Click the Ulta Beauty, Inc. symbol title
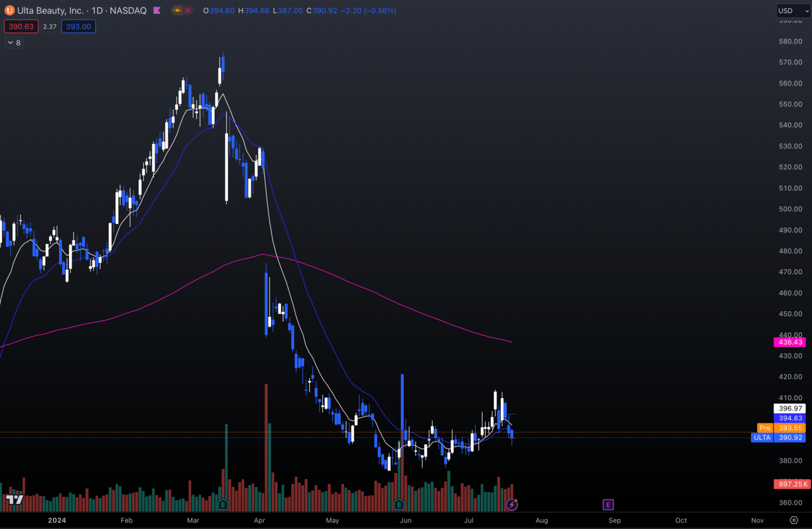 pyautogui.click(x=50, y=11)
